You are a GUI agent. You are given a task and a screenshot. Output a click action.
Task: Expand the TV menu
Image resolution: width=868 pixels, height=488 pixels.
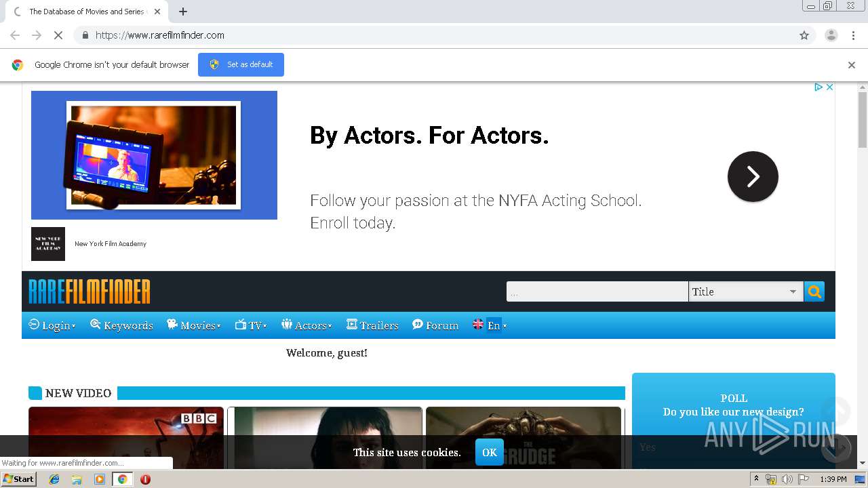(x=251, y=325)
